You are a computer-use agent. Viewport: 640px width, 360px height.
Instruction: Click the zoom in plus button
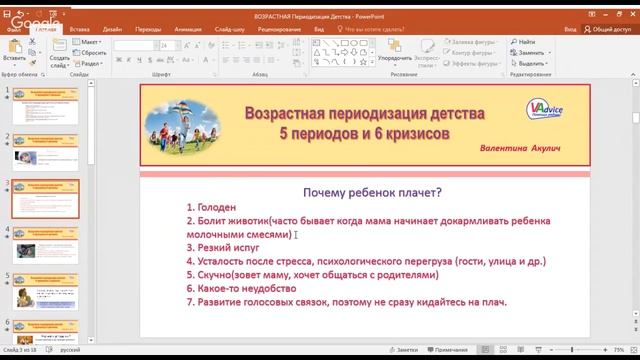(605, 350)
